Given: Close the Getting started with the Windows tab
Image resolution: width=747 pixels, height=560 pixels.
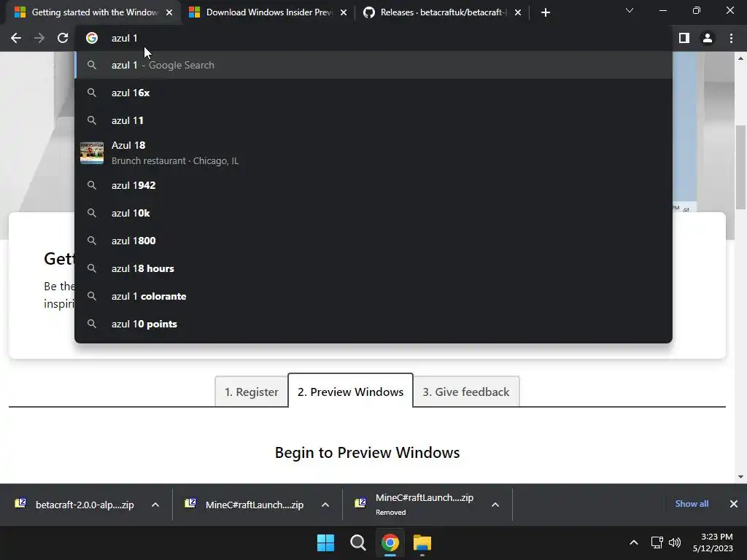Looking at the screenshot, I should pyautogui.click(x=169, y=12).
